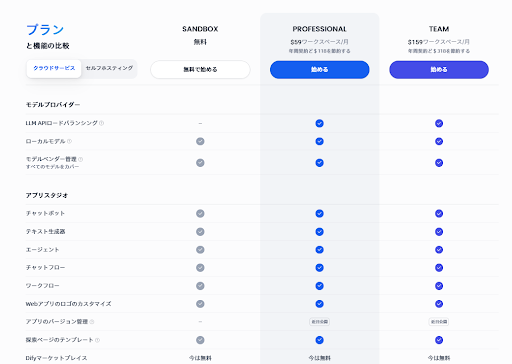The width and height of the screenshot is (512, 364).
Task: Click info icon next to アプリのバージョン管理
Action: click(92, 322)
